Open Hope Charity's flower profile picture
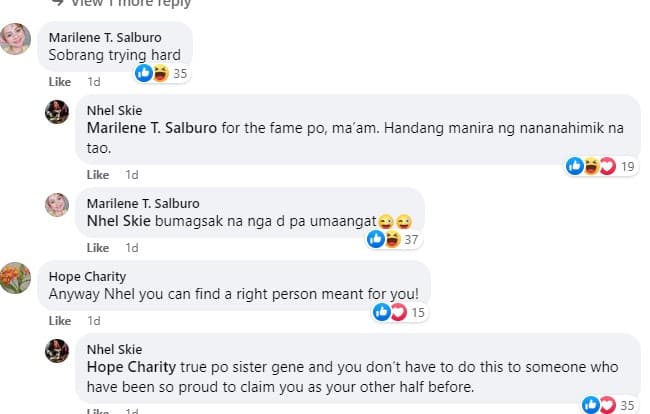Viewport: 650px width, 414px height. click(x=15, y=278)
